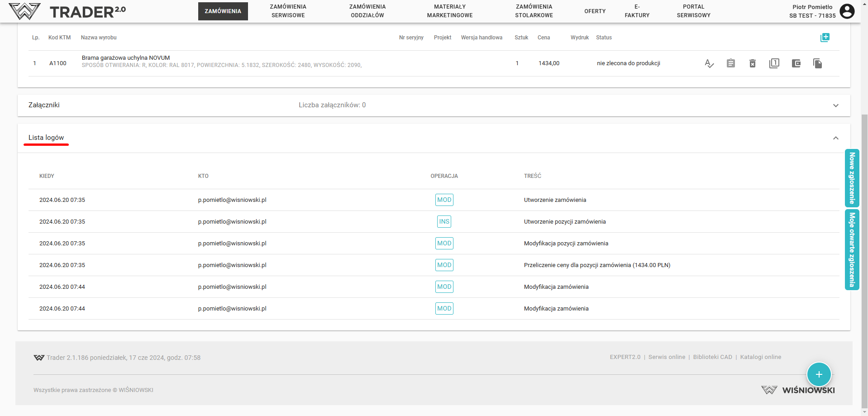Go to E-Faktury in the top navigation
This screenshot has width=868, height=416.
(637, 11)
